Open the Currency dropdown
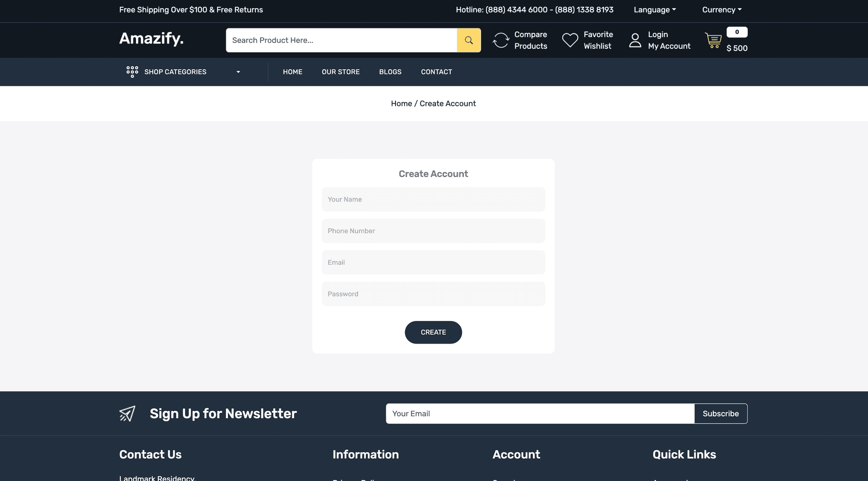 click(722, 10)
